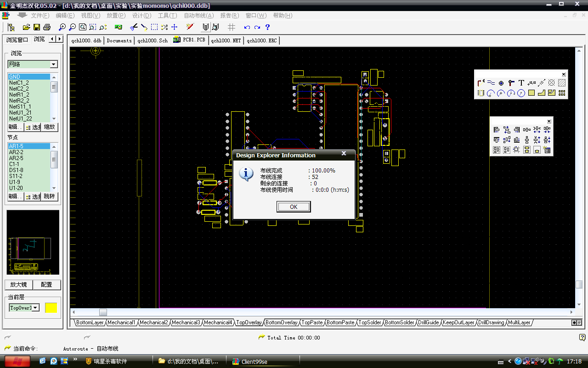
Task: Close the Design Explorer Information dialog
Action: pyautogui.click(x=344, y=154)
